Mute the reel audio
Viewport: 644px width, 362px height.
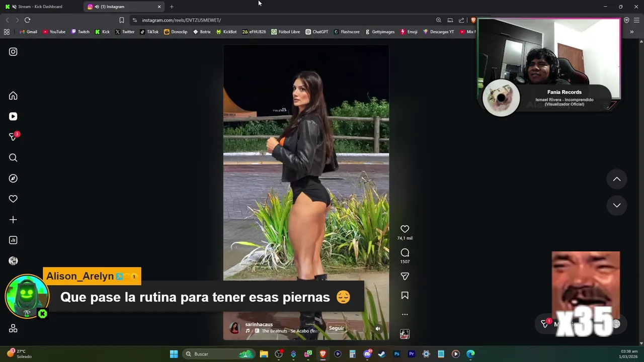pos(378,329)
